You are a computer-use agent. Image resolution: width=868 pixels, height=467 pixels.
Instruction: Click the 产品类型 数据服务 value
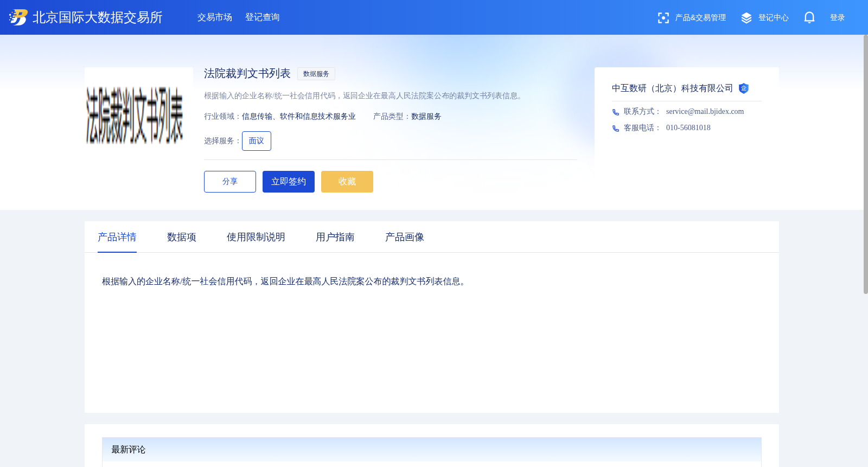click(x=426, y=117)
